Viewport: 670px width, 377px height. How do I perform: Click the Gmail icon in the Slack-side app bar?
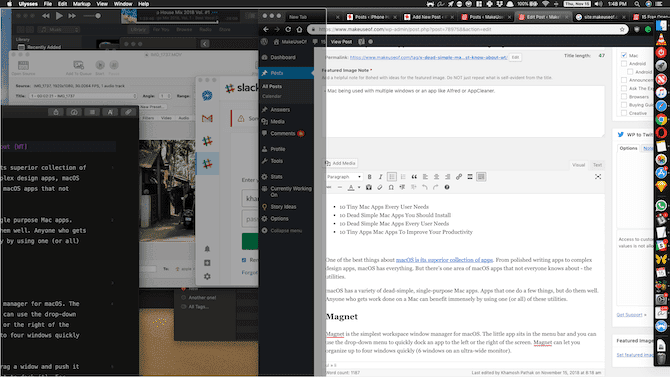[207, 118]
